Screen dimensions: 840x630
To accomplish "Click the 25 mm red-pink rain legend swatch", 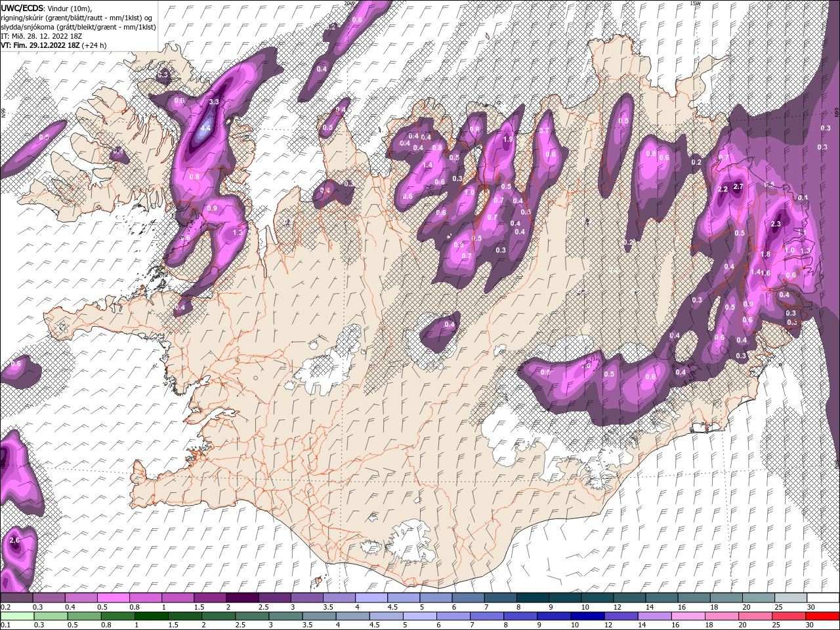I will tap(789, 616).
